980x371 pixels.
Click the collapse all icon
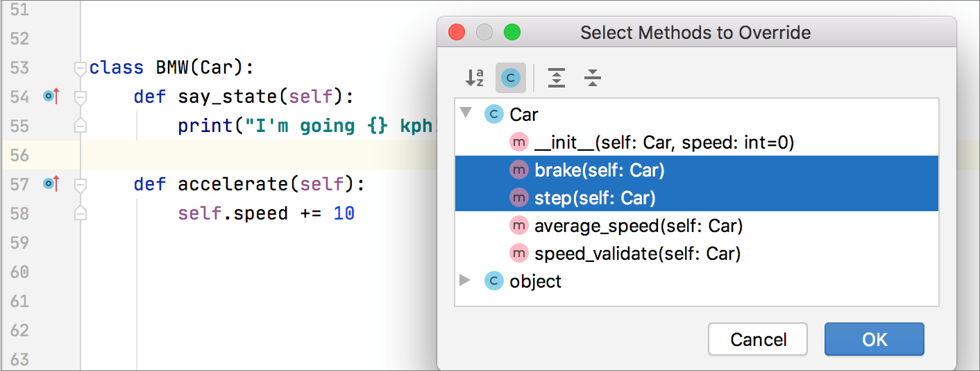point(592,78)
